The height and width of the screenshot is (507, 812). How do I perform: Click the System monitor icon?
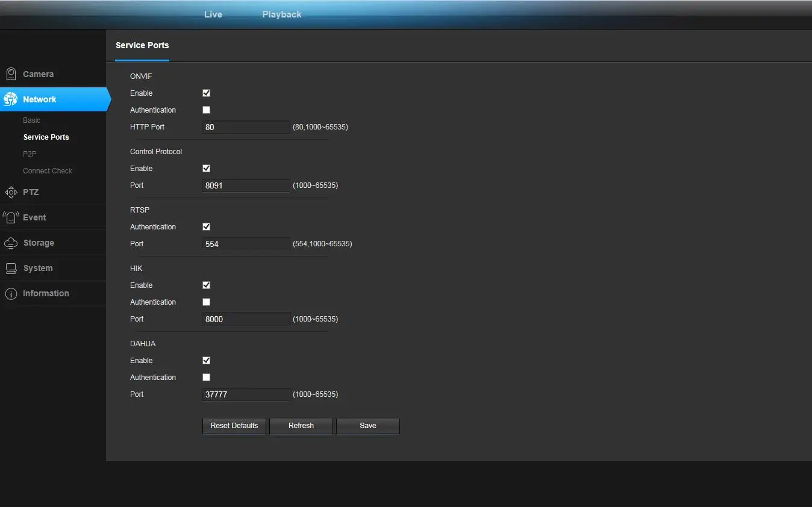[11, 268]
